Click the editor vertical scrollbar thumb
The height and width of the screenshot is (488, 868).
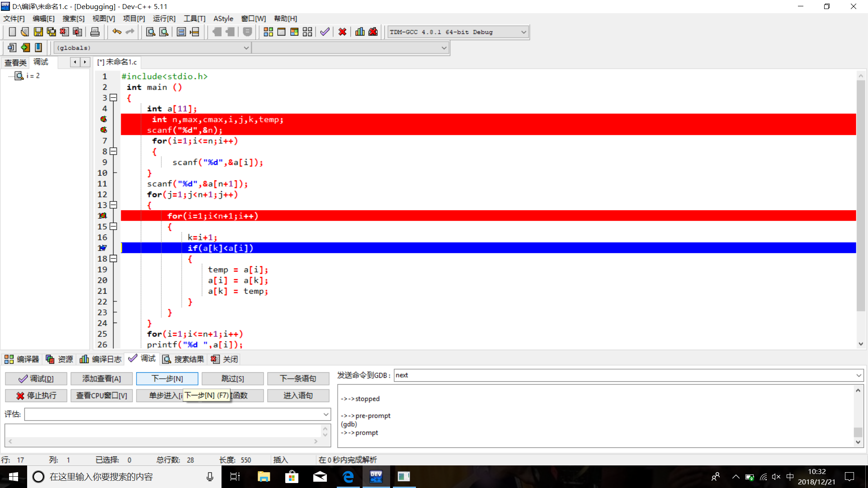point(861,196)
